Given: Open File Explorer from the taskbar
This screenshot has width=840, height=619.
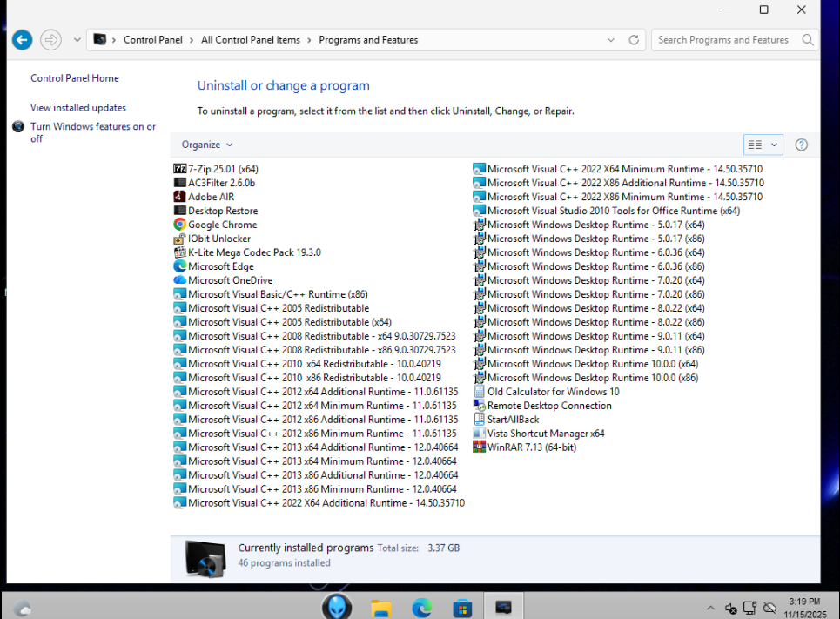Looking at the screenshot, I should pos(381,608).
